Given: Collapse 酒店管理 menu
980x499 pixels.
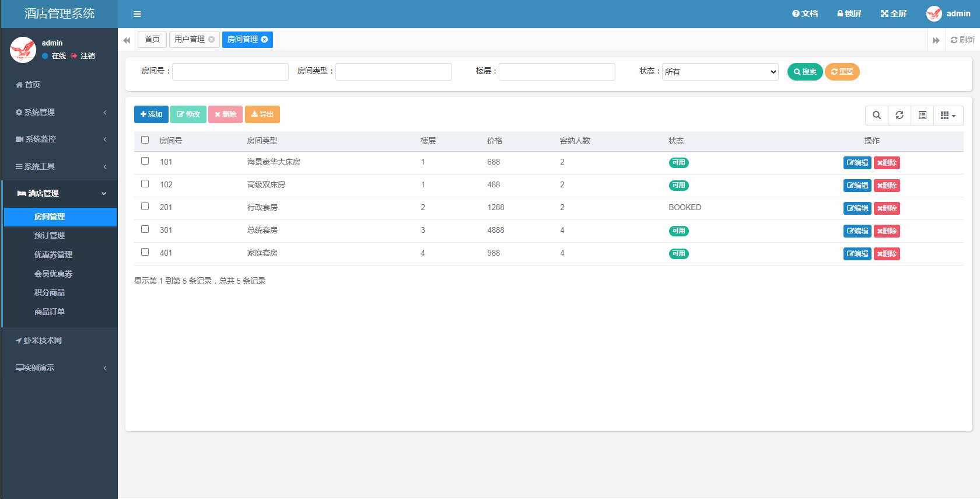Looking at the screenshot, I should pos(59,193).
